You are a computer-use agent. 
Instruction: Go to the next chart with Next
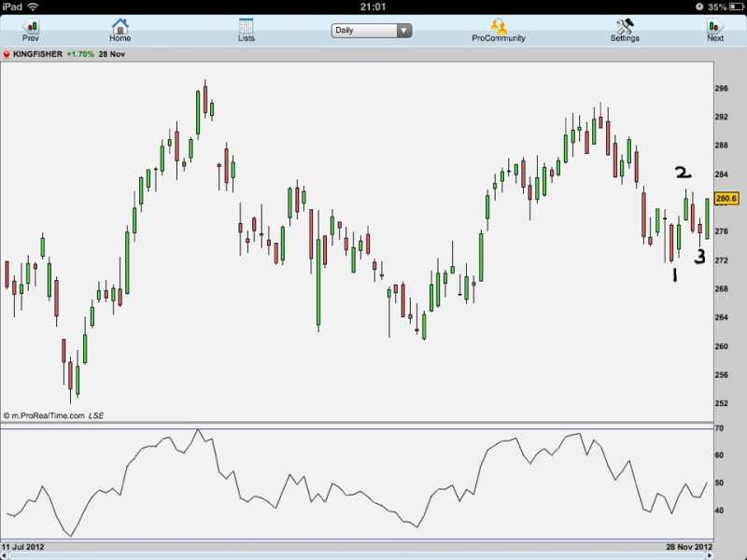click(715, 30)
